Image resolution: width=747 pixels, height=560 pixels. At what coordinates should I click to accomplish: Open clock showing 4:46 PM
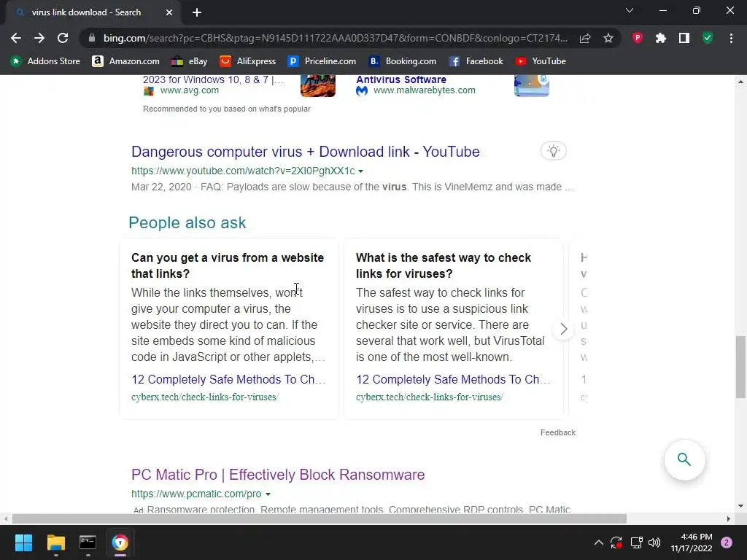pyautogui.click(x=692, y=542)
